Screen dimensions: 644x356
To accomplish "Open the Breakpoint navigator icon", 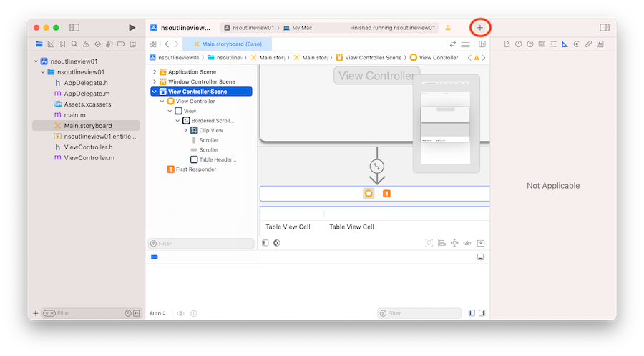I will tap(121, 44).
